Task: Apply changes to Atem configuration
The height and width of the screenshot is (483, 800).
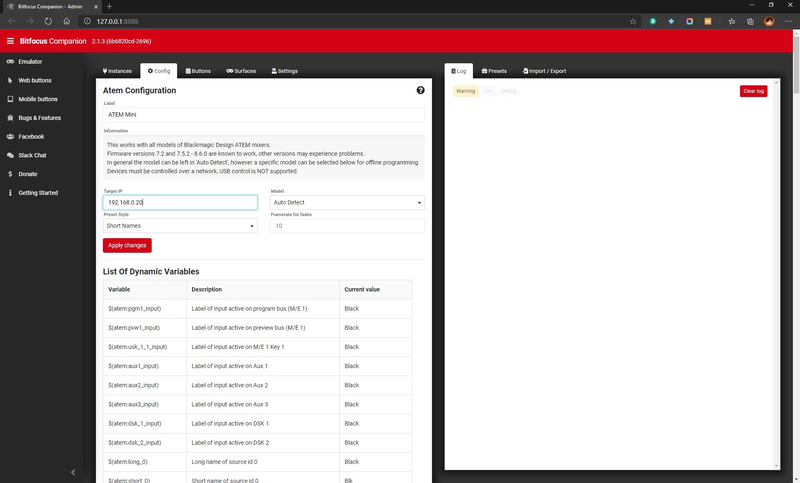Action: [127, 245]
